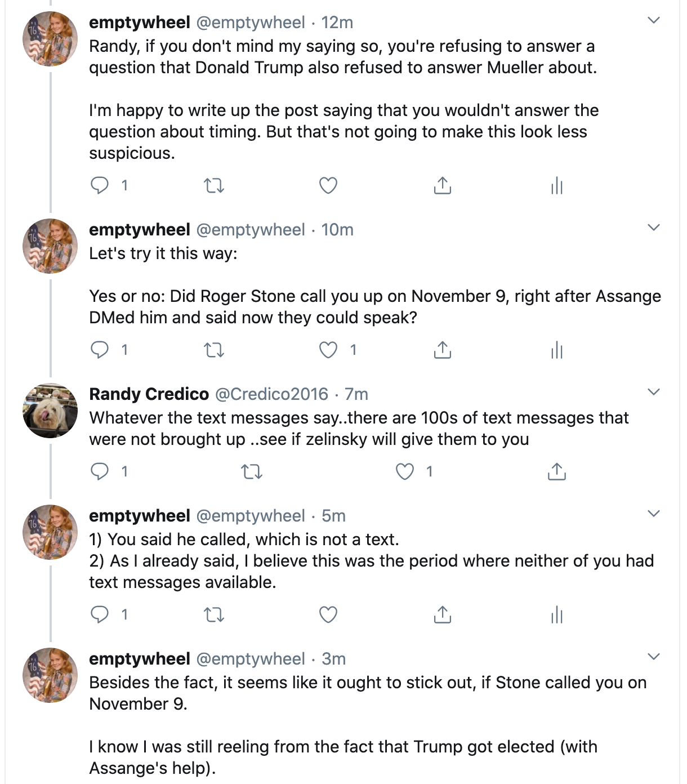Open emptywheel's avatar on the 3m tweet
The image size is (687, 784).
[x=50, y=675]
